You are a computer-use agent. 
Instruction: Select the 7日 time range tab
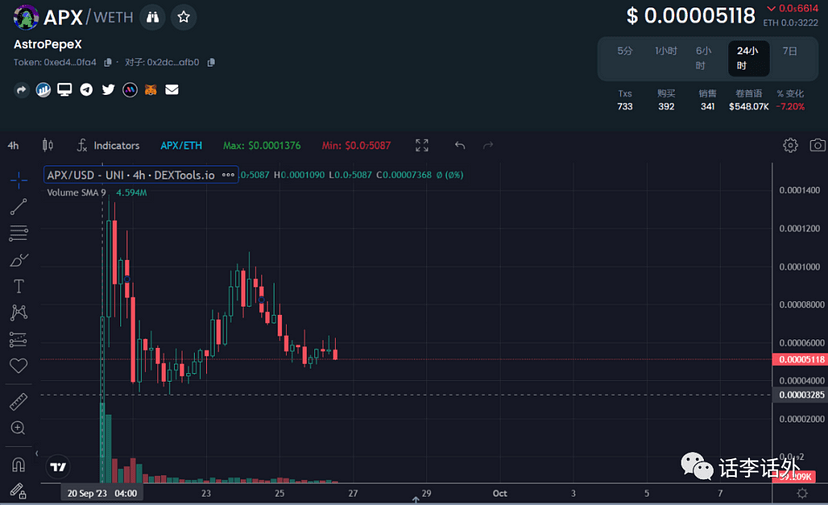point(789,51)
